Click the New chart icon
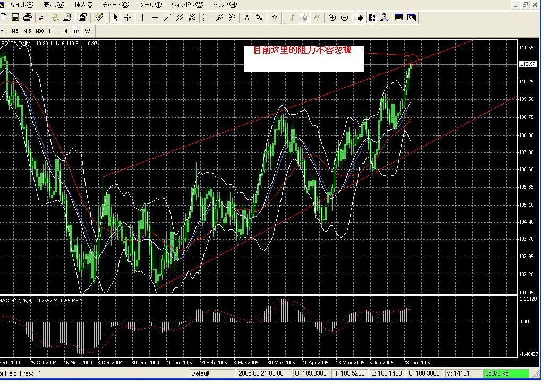The image size is (544, 392). 4,18
